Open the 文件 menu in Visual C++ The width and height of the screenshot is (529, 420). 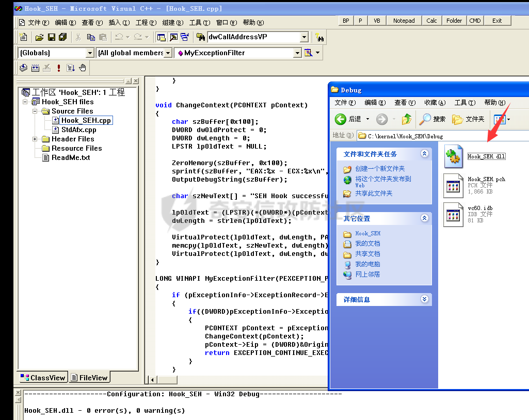39,23
